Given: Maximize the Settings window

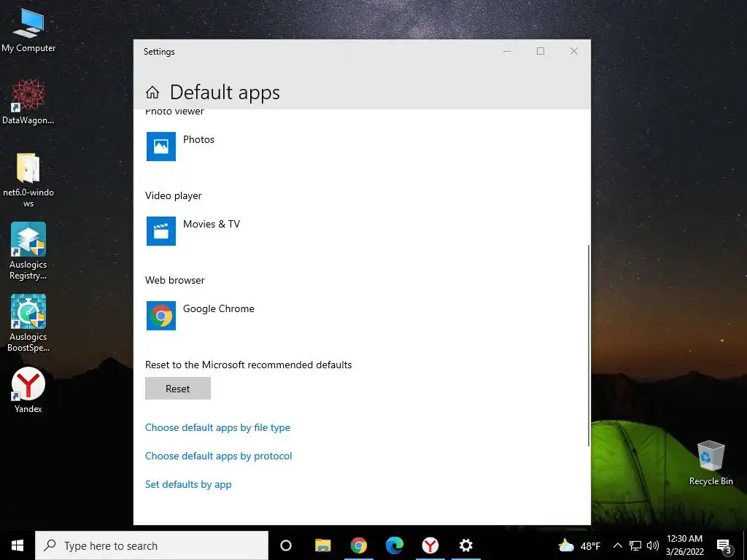Looking at the screenshot, I should [541, 52].
